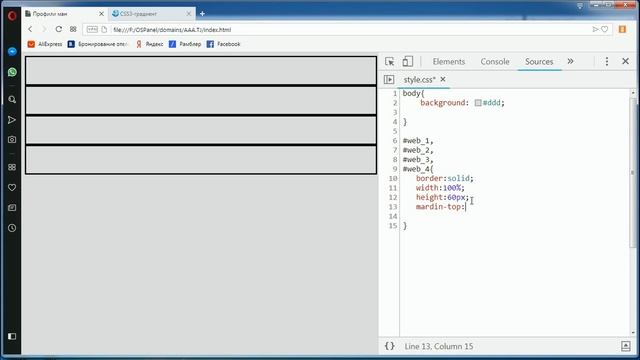640x360 pixels.
Task: Toggle the device toolbar
Action: 407,62
